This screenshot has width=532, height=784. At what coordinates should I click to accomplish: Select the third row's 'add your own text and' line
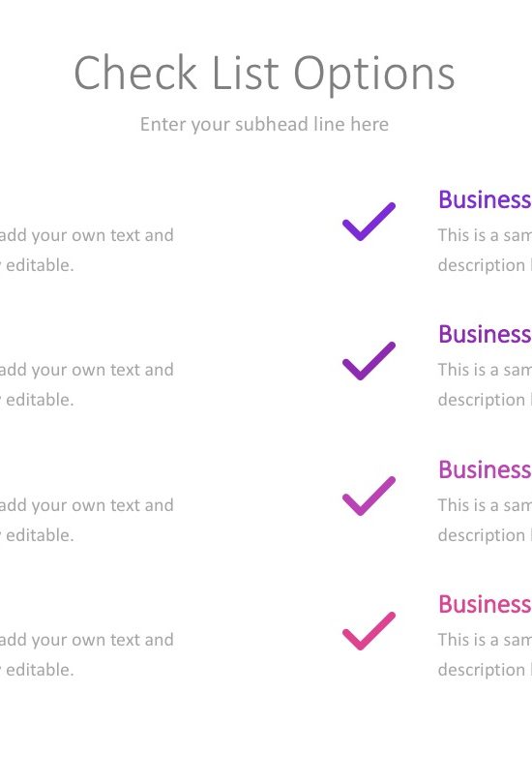(87, 505)
